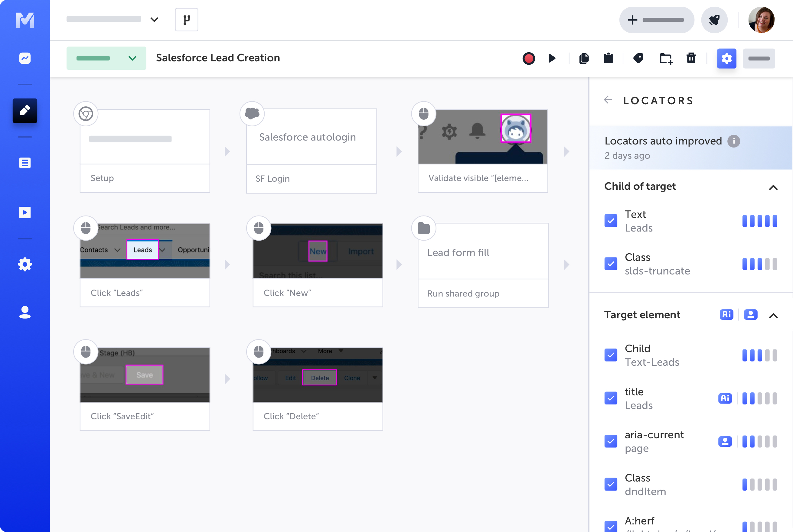
Task: Select the pencil edit sidebar icon
Action: coord(25,111)
